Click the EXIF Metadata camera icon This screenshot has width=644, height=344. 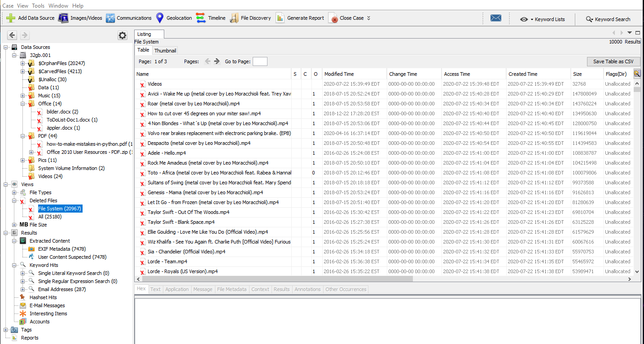click(31, 249)
